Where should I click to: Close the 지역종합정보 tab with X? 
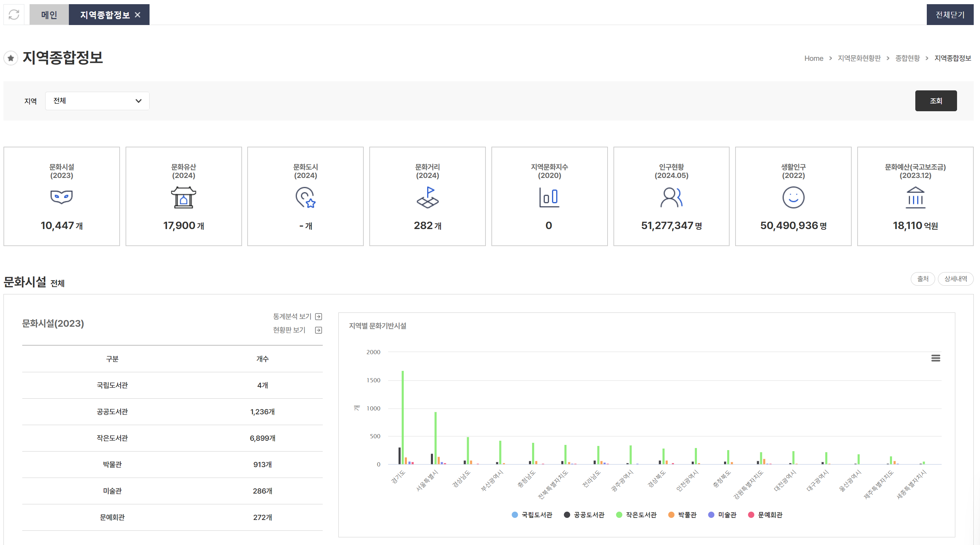tap(138, 15)
